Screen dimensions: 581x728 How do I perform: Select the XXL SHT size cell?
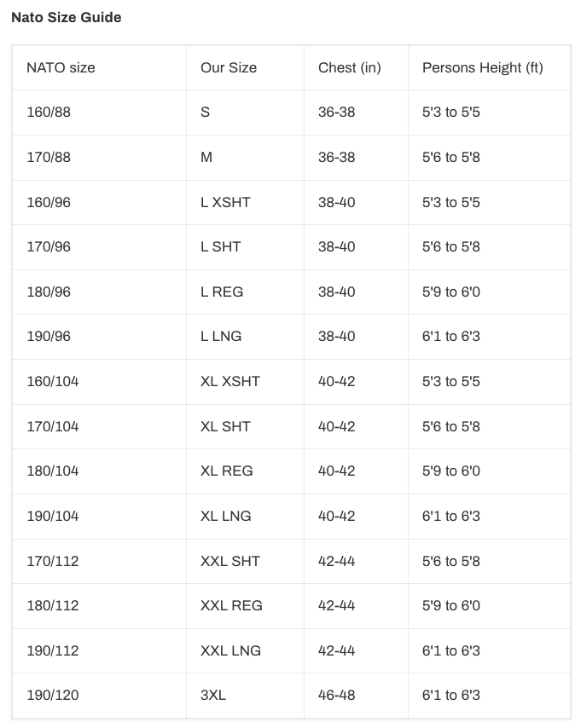[x=230, y=561]
